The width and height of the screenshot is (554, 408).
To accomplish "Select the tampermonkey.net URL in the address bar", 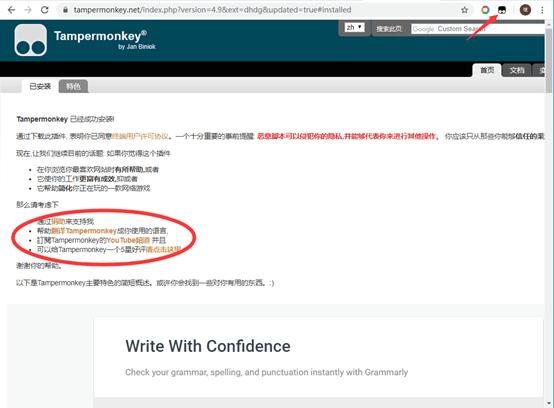I will pos(212,10).
